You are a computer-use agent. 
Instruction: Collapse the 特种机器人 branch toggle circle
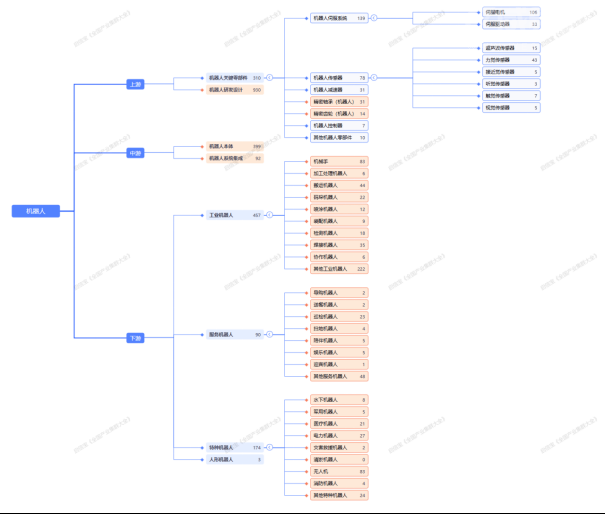point(269,448)
